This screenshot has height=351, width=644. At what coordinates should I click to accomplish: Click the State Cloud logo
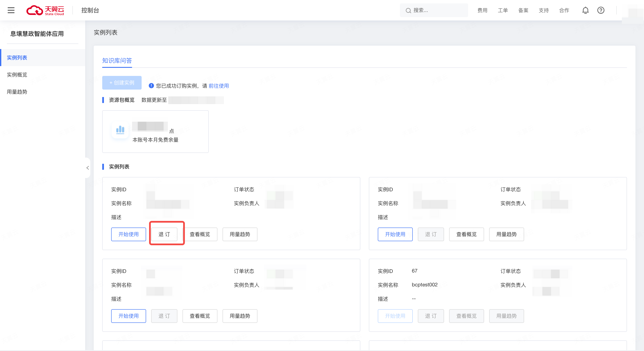[45, 10]
